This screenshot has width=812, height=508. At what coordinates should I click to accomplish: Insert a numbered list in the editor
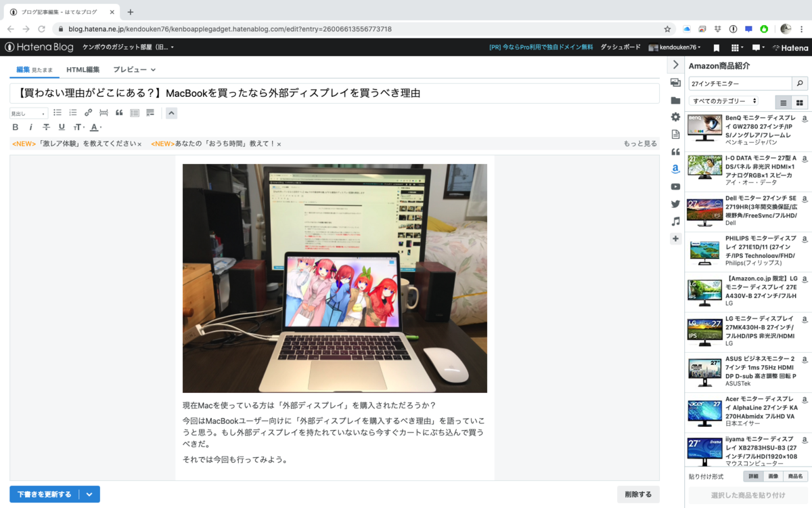point(73,113)
